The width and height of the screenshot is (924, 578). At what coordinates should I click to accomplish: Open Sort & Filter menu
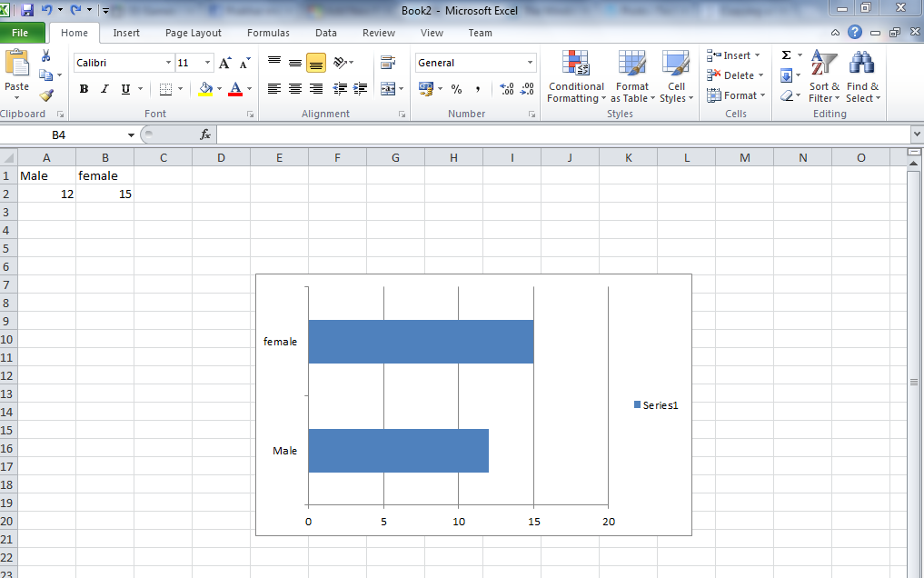(824, 76)
